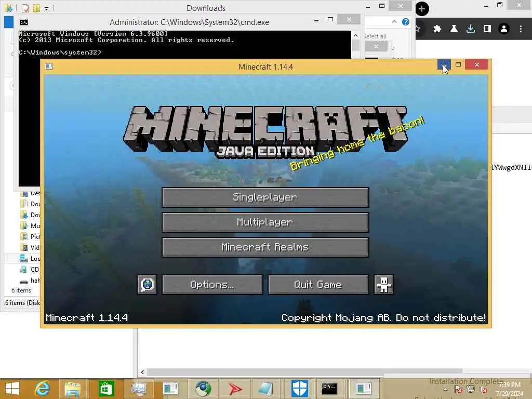This screenshot has width=532, height=399.
Task: Click Properties icon in Downloads quick access toolbar
Action: pos(25,8)
